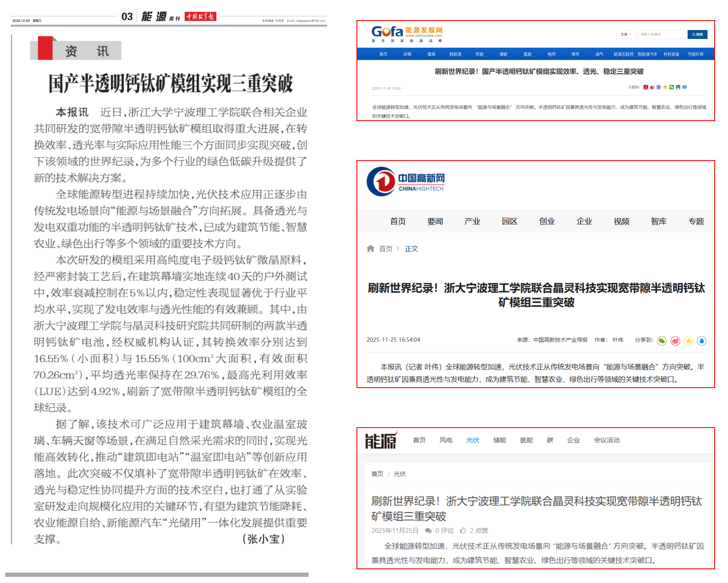
Task: Open the 文章 search type dropdown
Action: coord(625,34)
